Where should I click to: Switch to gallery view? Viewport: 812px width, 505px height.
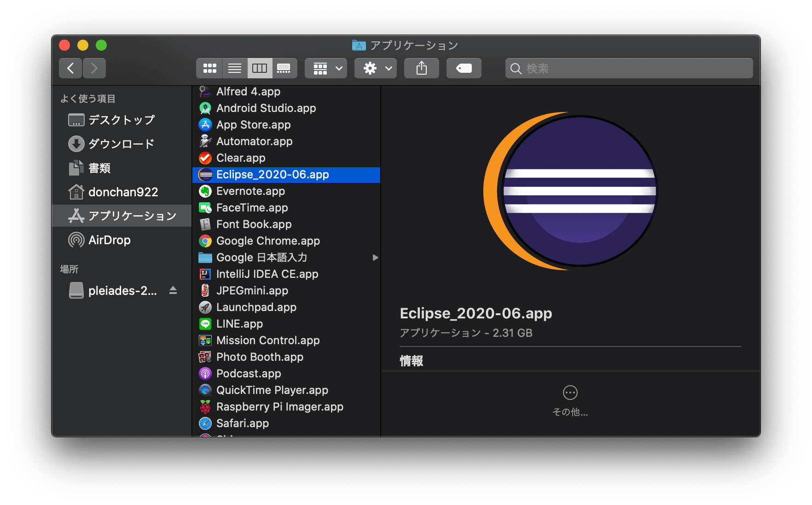click(284, 68)
